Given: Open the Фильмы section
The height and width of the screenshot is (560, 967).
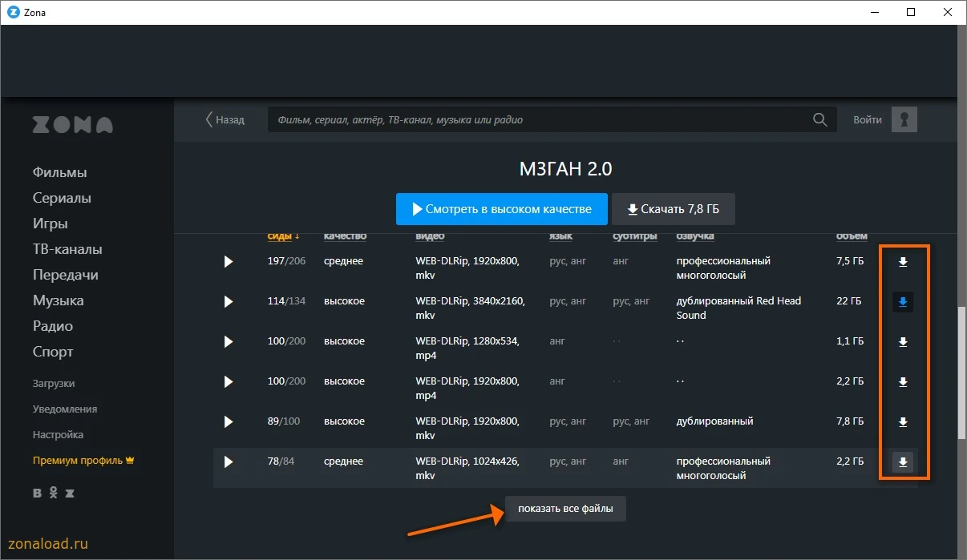Looking at the screenshot, I should coord(60,172).
